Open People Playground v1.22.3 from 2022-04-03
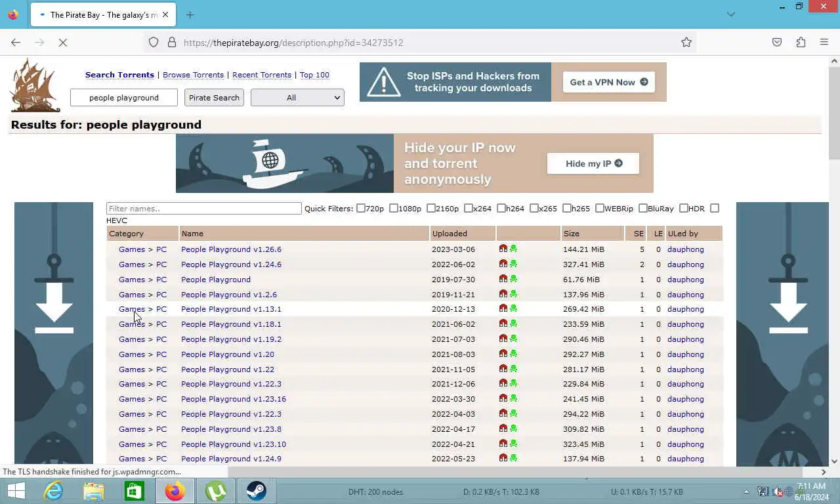 (231, 414)
